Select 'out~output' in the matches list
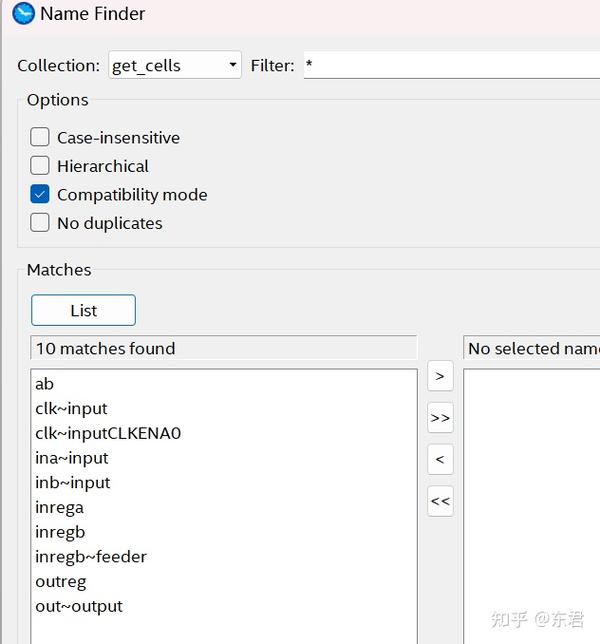The height and width of the screenshot is (644, 600). 224,606
